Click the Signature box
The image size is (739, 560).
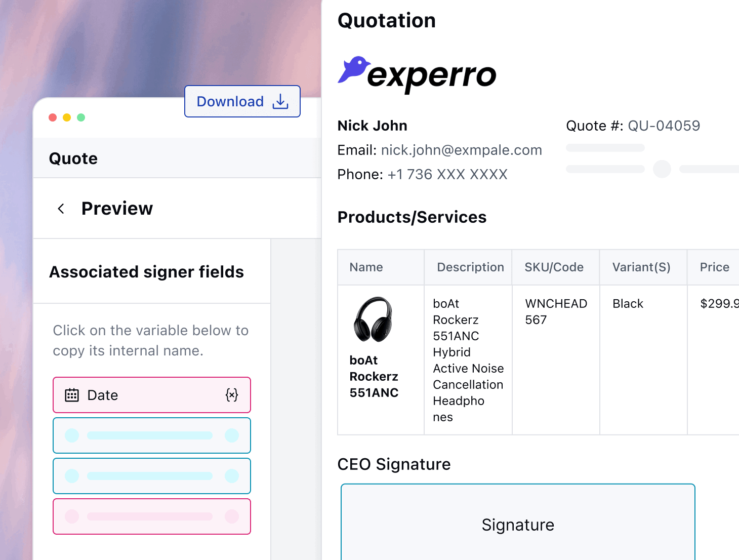517,525
